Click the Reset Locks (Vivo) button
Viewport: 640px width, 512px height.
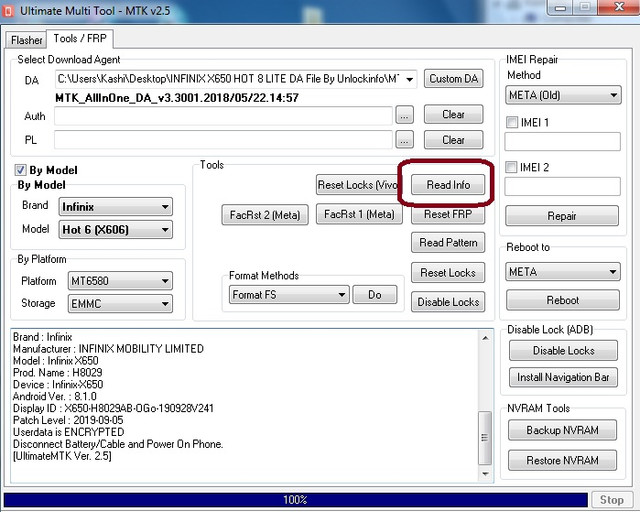[357, 185]
